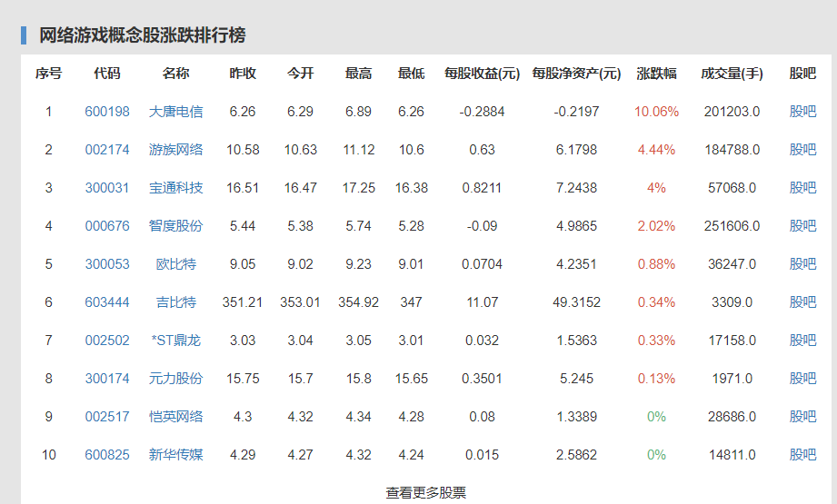Open 股吧 link for 新华传媒 row

click(x=802, y=455)
